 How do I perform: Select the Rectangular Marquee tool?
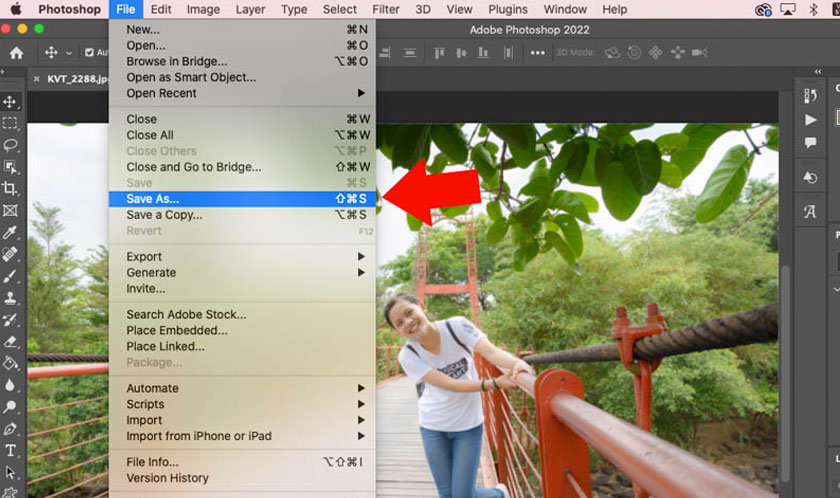[x=10, y=124]
